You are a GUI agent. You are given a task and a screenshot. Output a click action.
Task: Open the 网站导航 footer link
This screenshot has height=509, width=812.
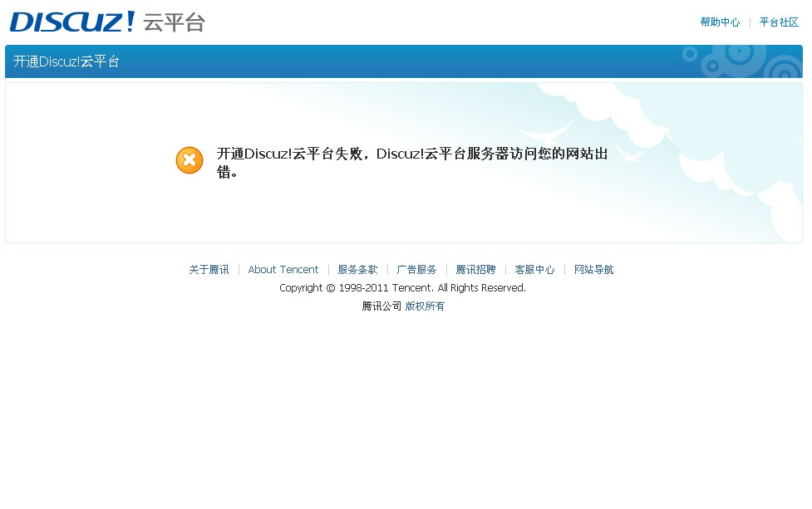tap(593, 270)
